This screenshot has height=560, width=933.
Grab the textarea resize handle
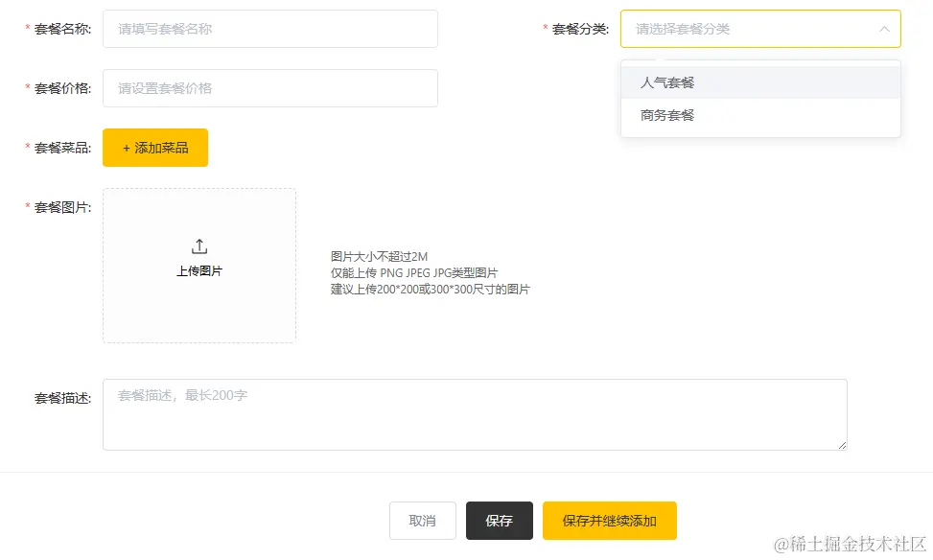pyautogui.click(x=842, y=445)
